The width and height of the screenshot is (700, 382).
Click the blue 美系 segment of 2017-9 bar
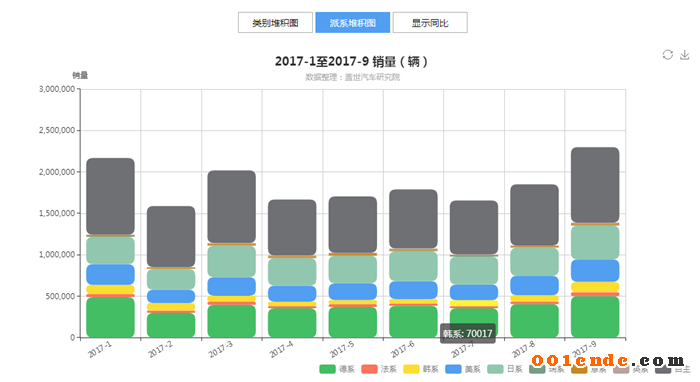click(595, 270)
